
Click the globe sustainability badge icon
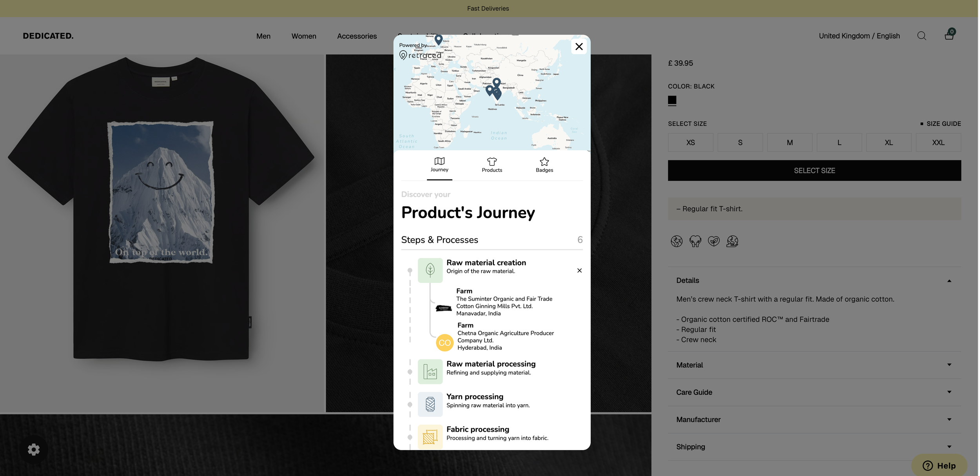[x=677, y=241]
